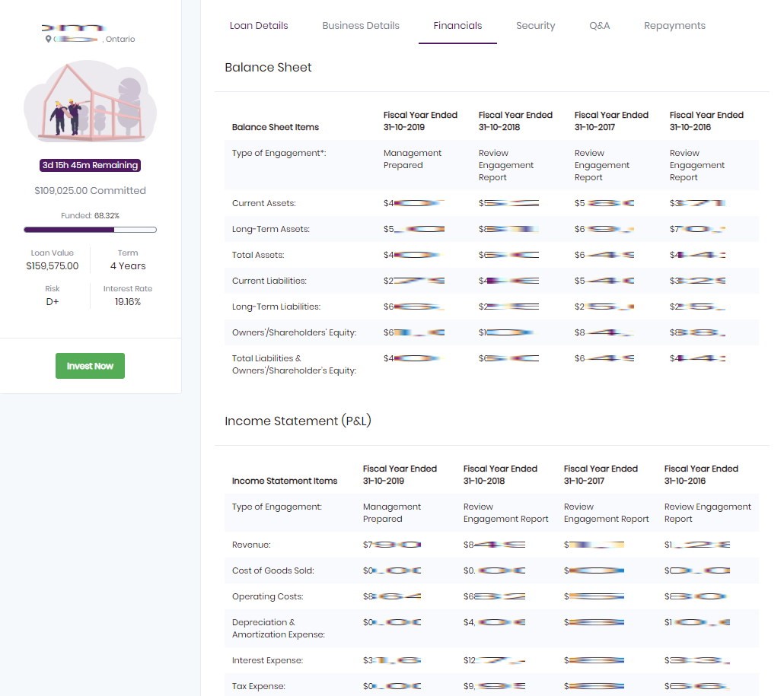Select the Financials tab
Screen dimensions: 784x696
click(457, 26)
